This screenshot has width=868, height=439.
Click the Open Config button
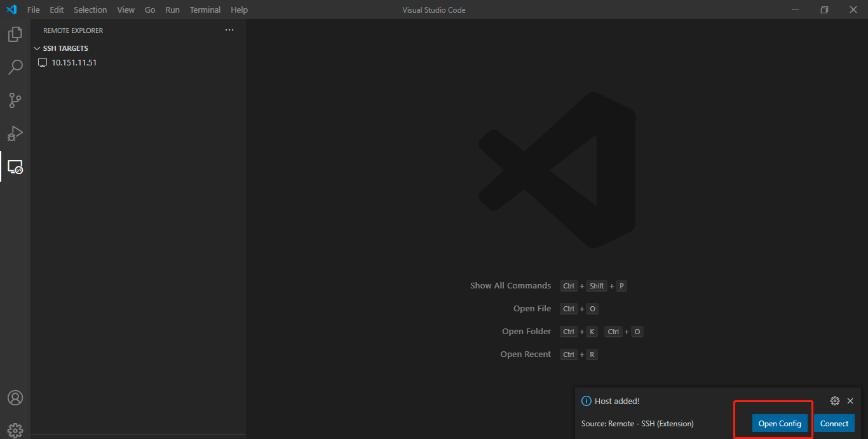point(780,424)
